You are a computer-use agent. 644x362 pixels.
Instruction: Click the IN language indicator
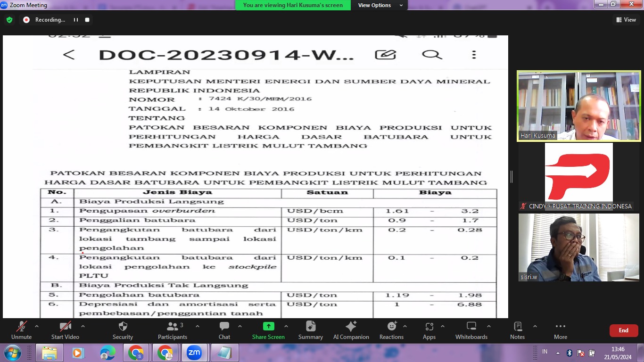(545, 352)
